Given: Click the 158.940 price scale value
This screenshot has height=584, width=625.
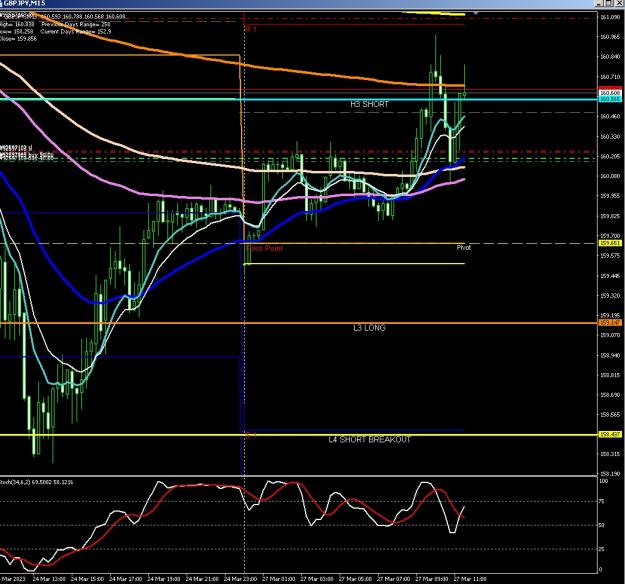Looking at the screenshot, I should point(610,355).
